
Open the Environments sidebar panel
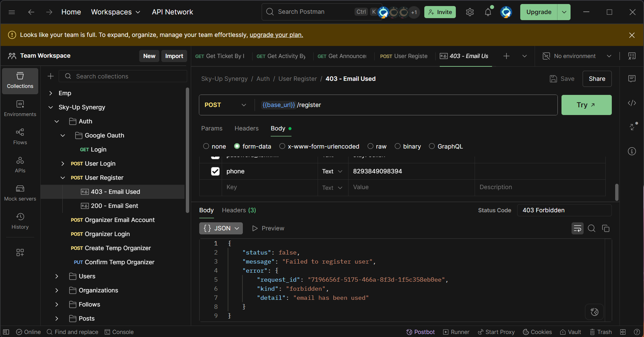(x=20, y=109)
